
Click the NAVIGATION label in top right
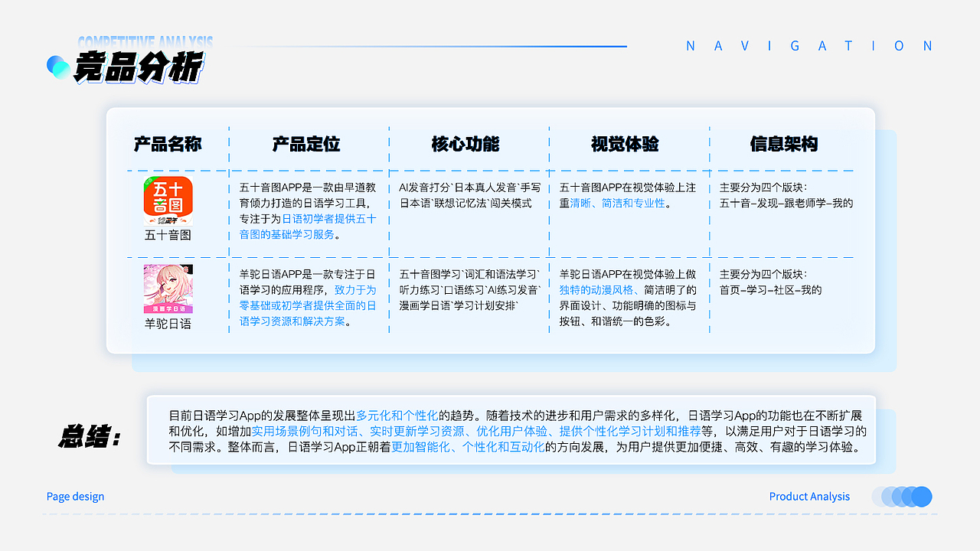(812, 46)
